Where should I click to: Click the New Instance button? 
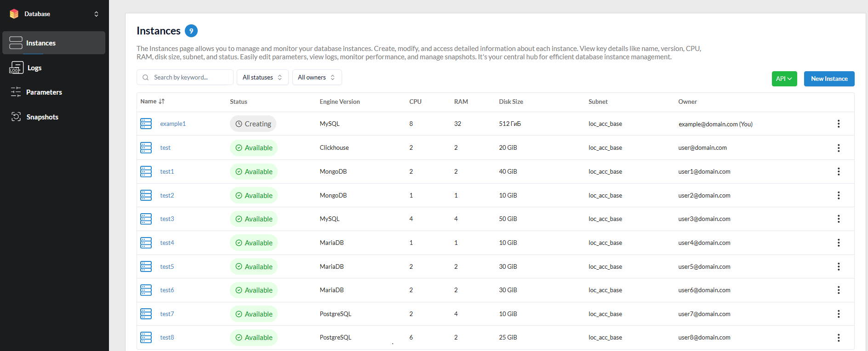pyautogui.click(x=829, y=79)
